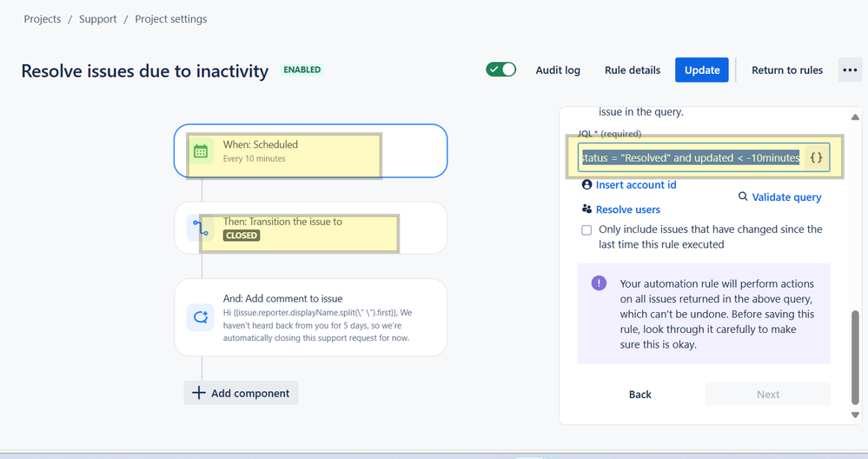This screenshot has width=868, height=459.
Task: Click the 'Every 10 minutes' text
Action: [254, 158]
